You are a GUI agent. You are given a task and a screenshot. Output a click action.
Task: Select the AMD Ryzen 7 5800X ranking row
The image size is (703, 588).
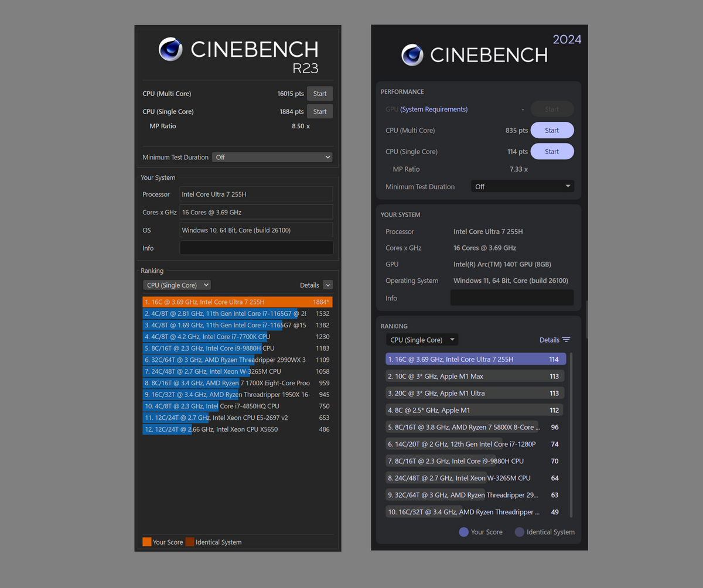point(476,427)
